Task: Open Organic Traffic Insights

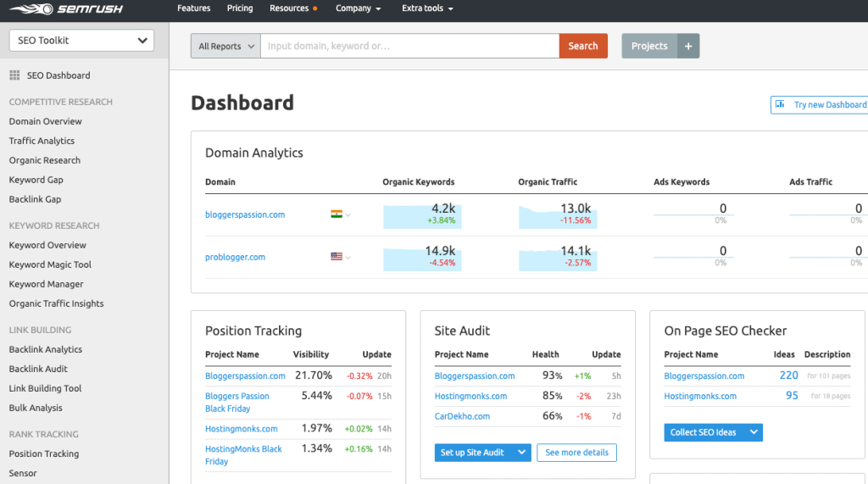Action: 56,303
